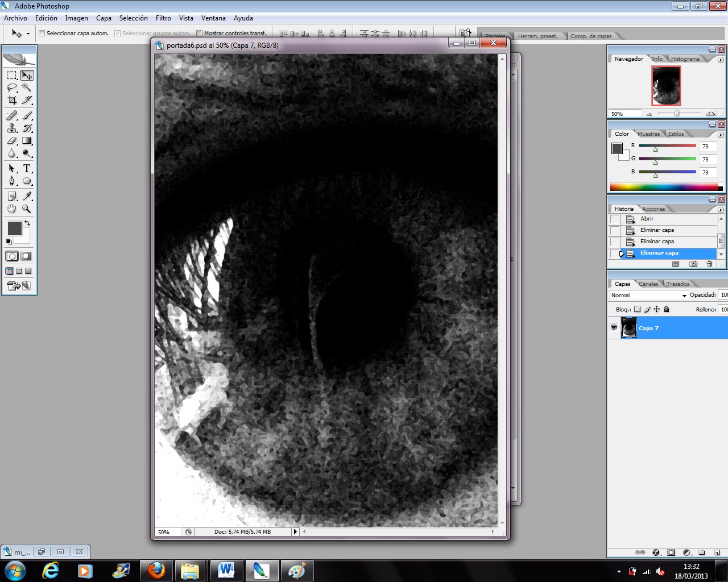Screen dimensions: 728x582
Task: Enable 'Seleccionar capa autom.' checkbox
Action: click(42, 34)
